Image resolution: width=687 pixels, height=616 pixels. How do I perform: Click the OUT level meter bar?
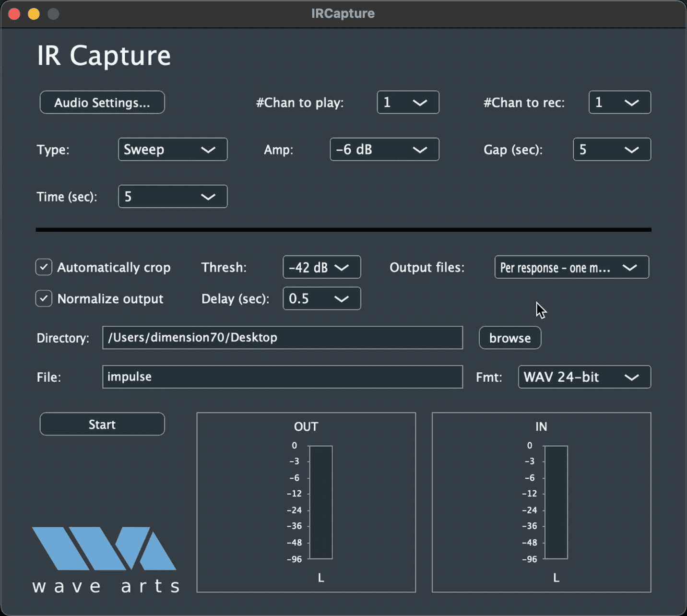(x=320, y=502)
